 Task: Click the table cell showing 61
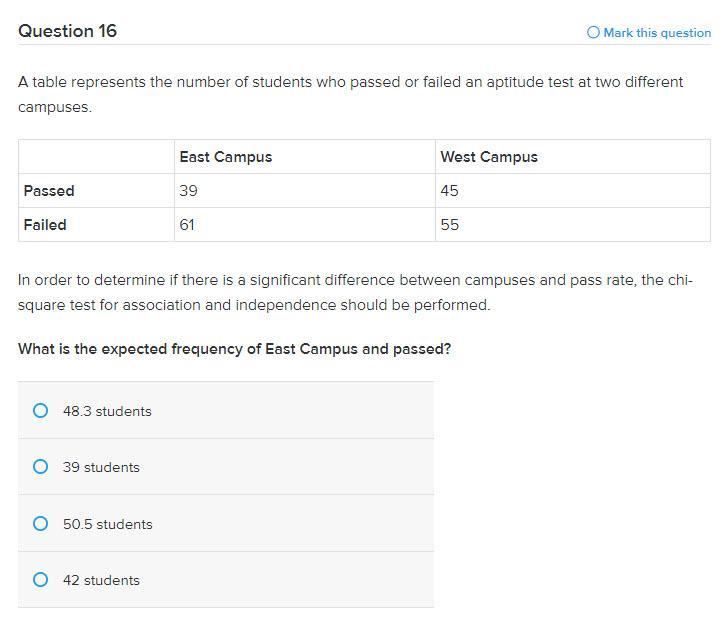(x=187, y=225)
